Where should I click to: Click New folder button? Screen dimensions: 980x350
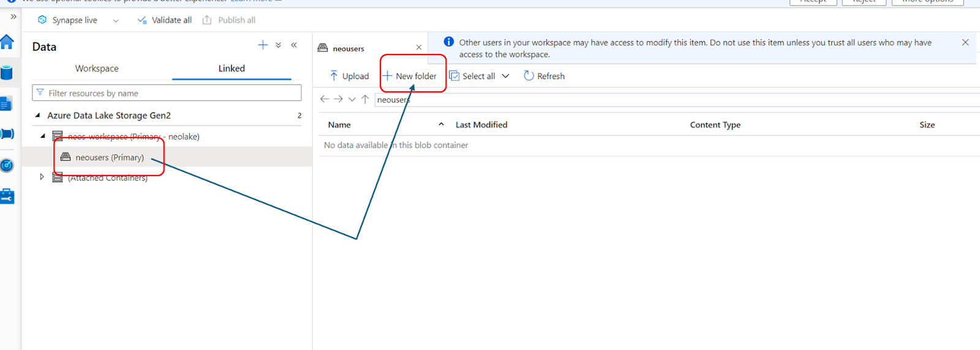click(410, 76)
